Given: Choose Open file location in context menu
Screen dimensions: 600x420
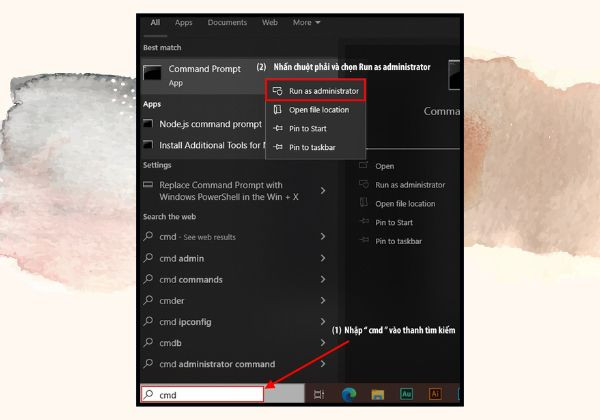Looking at the screenshot, I should (x=315, y=110).
